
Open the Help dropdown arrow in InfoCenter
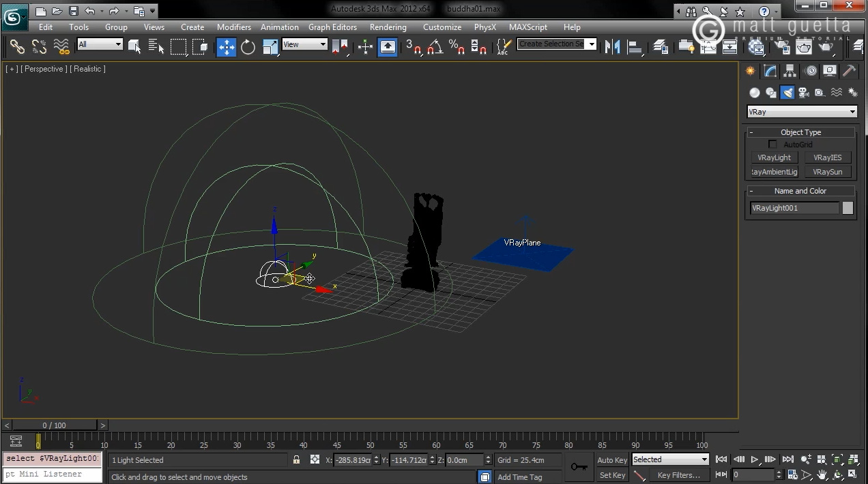pyautogui.click(x=777, y=11)
